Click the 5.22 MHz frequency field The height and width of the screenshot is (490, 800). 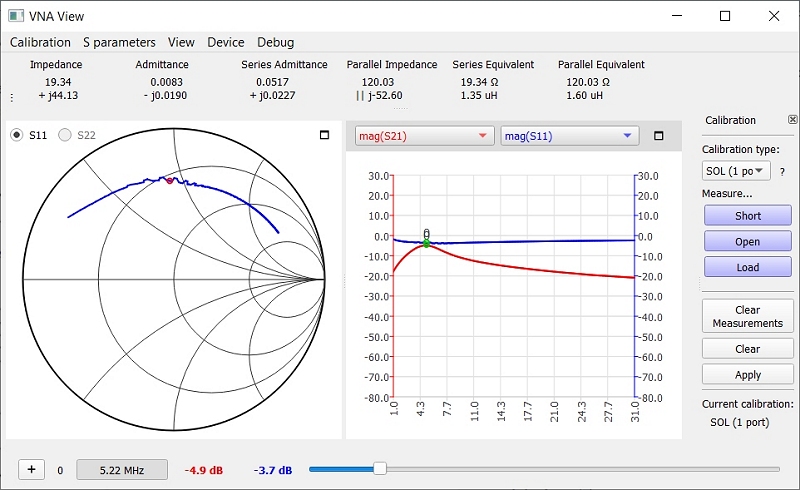[122, 470]
